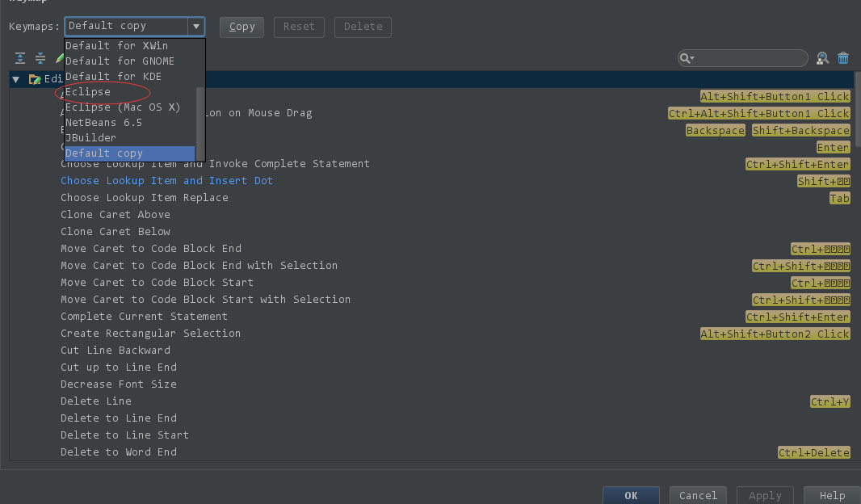Select Delete to Line End action
The image size is (861, 504).
click(x=119, y=419)
